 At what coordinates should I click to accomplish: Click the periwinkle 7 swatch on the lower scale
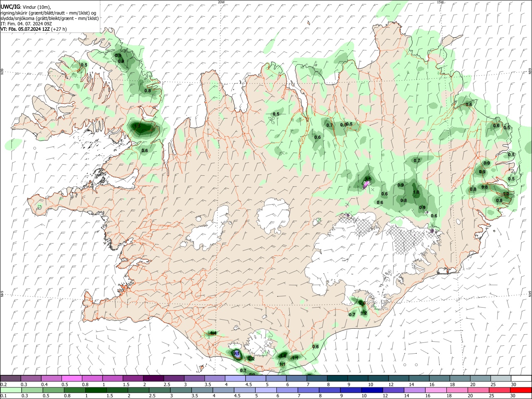tap(308, 390)
